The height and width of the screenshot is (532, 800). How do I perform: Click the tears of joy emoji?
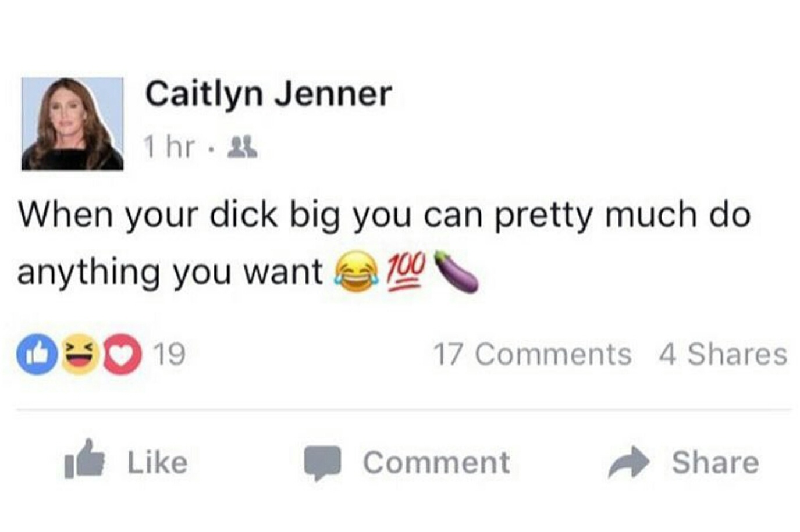[356, 272]
